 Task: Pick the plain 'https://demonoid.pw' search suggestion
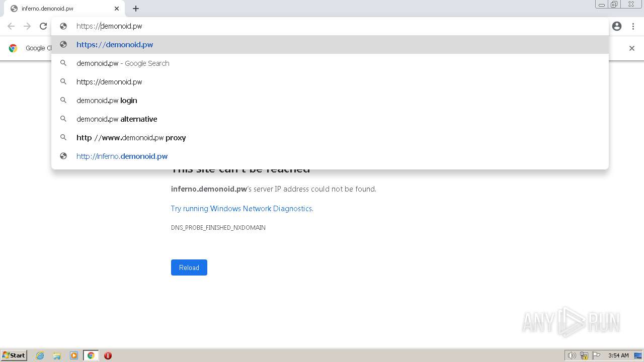330,81
